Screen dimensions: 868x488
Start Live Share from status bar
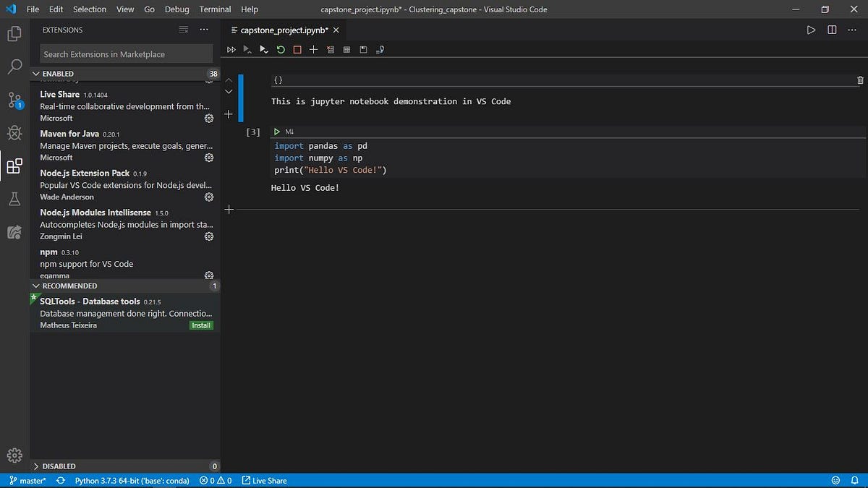264,481
